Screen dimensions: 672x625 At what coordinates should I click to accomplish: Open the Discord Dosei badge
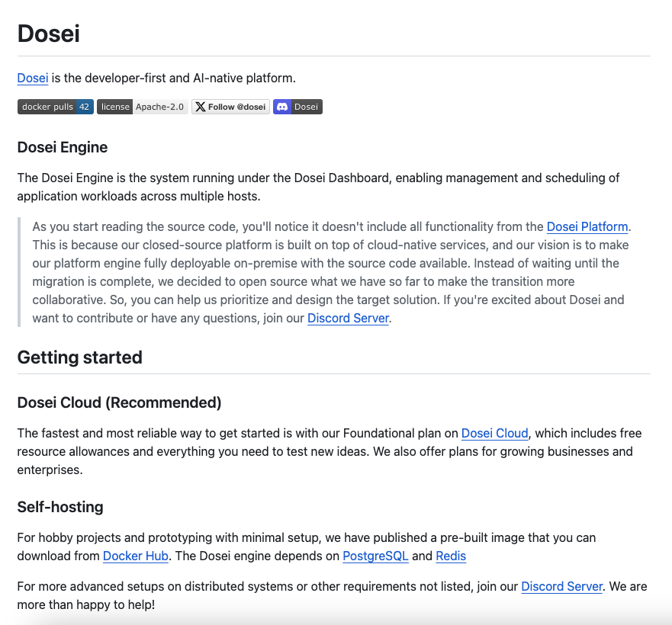tap(297, 107)
